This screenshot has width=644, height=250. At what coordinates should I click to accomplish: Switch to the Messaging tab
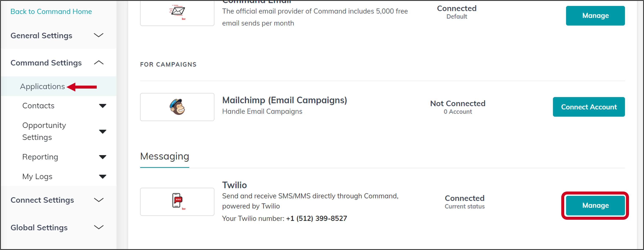click(x=165, y=157)
